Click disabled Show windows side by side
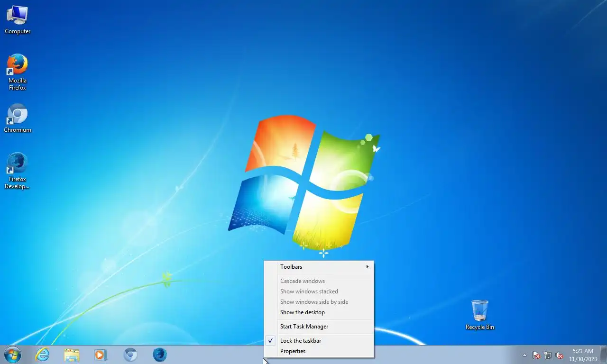 click(319, 302)
